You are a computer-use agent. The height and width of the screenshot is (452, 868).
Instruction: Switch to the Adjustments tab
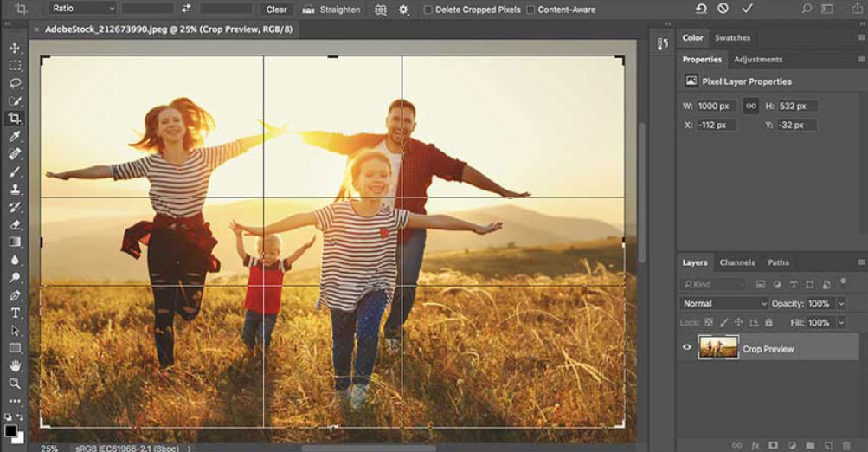click(758, 59)
